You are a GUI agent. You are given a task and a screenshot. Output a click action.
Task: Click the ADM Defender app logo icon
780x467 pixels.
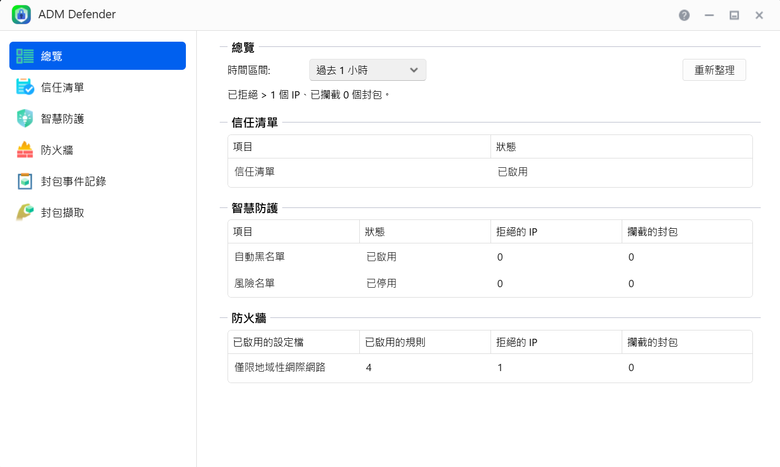point(21,14)
